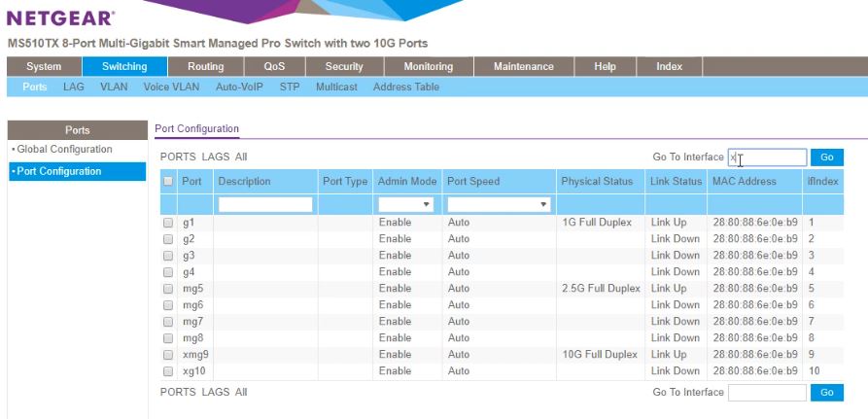Image resolution: width=868 pixels, height=419 pixels.
Task: Open the Admin Mode filter dropdown
Action: click(x=406, y=205)
